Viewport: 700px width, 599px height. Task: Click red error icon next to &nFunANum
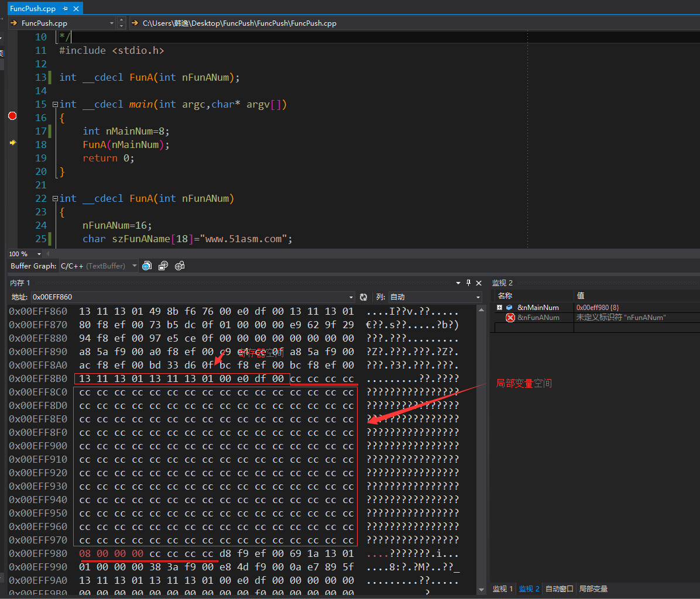[x=510, y=318]
